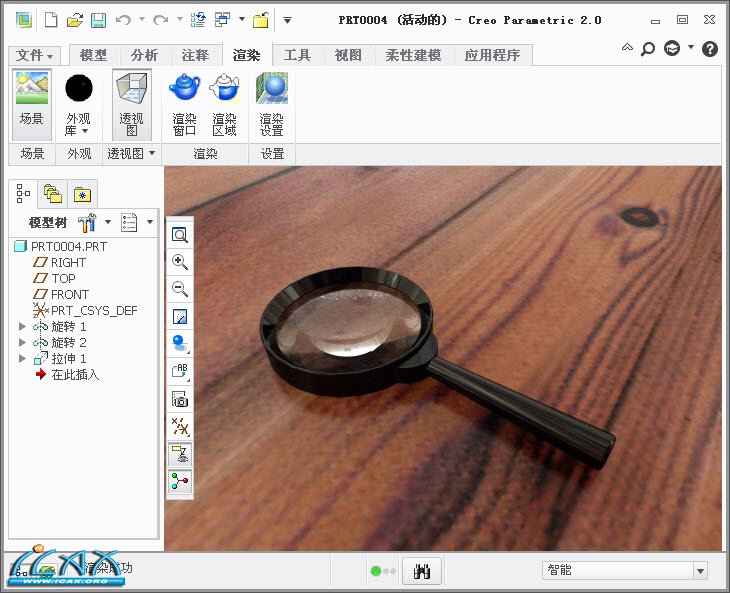Image resolution: width=730 pixels, height=593 pixels.
Task: Expand the Windows switch dropdown arrow
Action: point(241,20)
